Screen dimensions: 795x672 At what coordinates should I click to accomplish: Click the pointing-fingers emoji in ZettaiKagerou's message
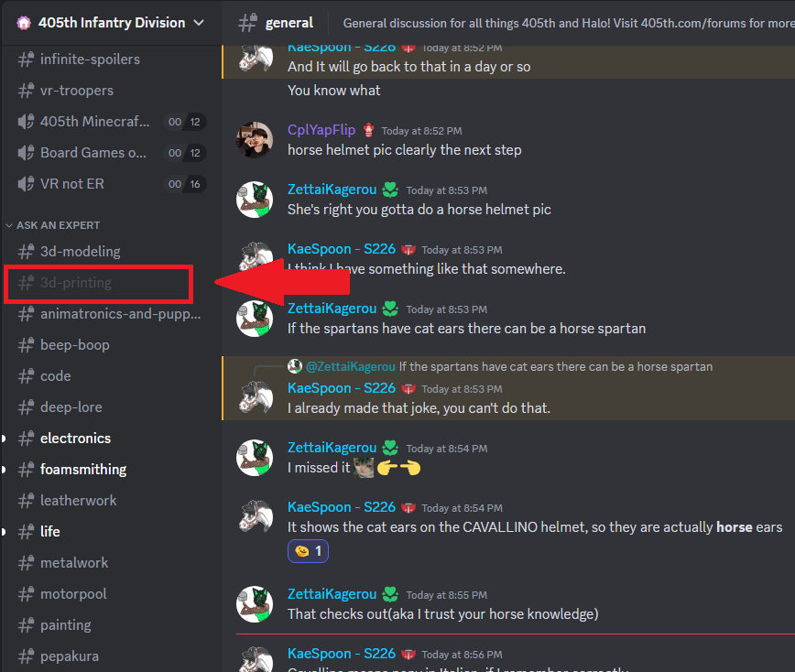398,468
